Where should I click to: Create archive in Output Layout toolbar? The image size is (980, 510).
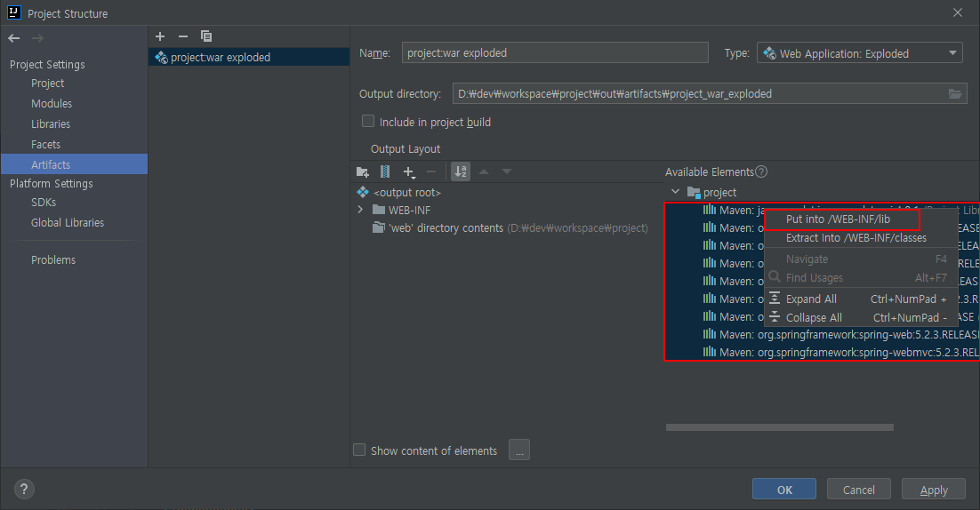tap(385, 171)
